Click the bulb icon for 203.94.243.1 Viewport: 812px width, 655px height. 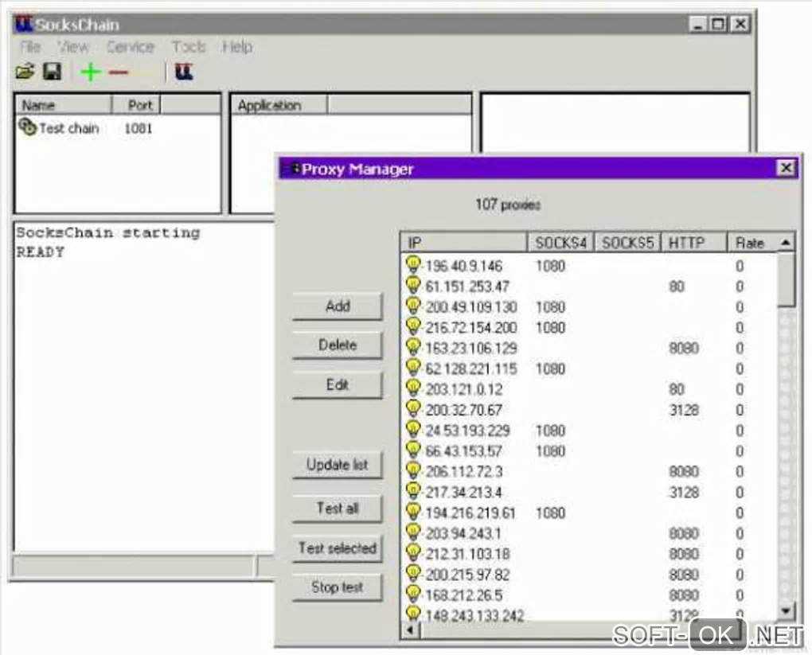pyautogui.click(x=413, y=532)
